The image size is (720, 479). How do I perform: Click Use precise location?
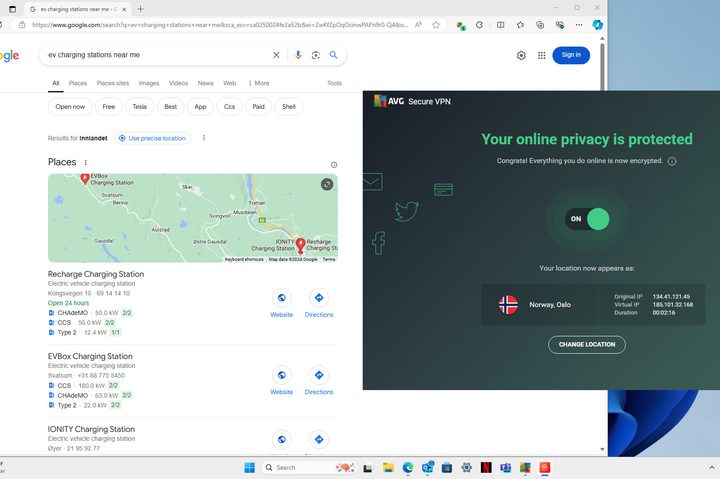(x=152, y=138)
